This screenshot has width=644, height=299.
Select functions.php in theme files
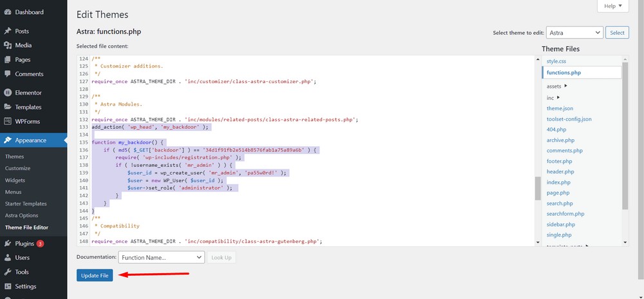coord(581,73)
